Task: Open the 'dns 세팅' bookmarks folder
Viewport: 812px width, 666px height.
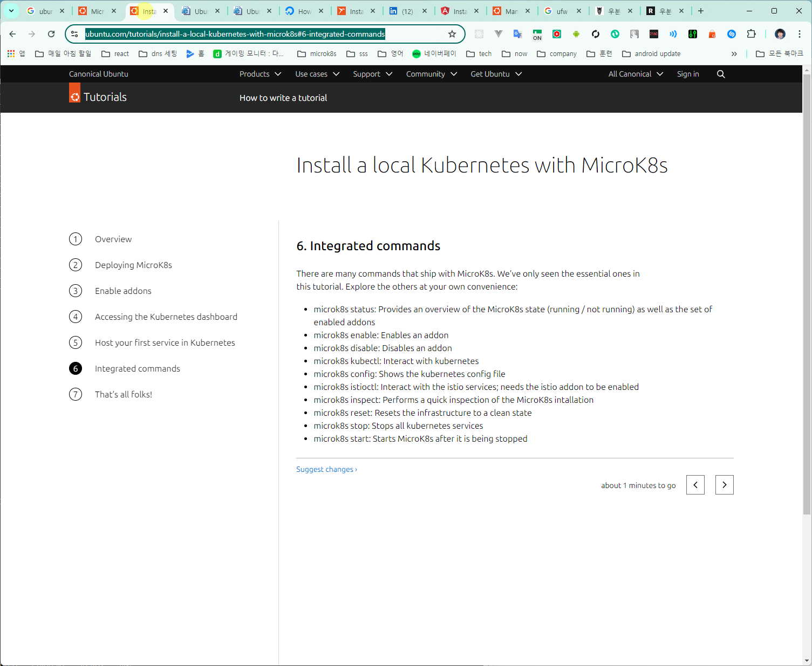Action: pyautogui.click(x=158, y=53)
